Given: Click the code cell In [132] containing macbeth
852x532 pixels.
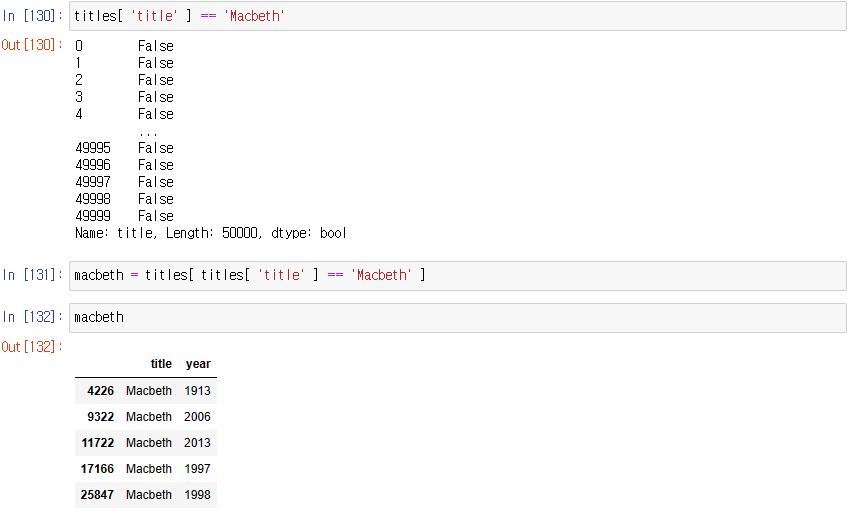Looking at the screenshot, I should (x=458, y=317).
